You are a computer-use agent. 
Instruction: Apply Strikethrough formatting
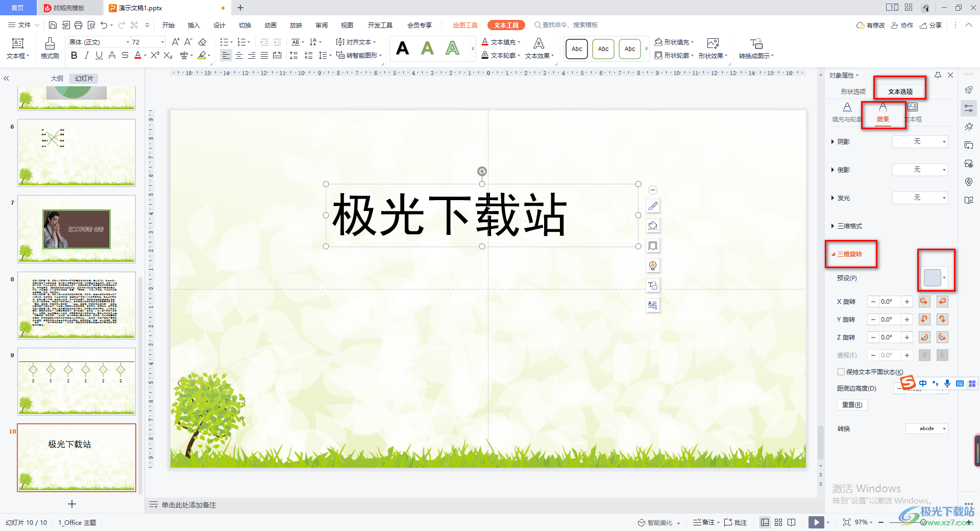(x=125, y=55)
